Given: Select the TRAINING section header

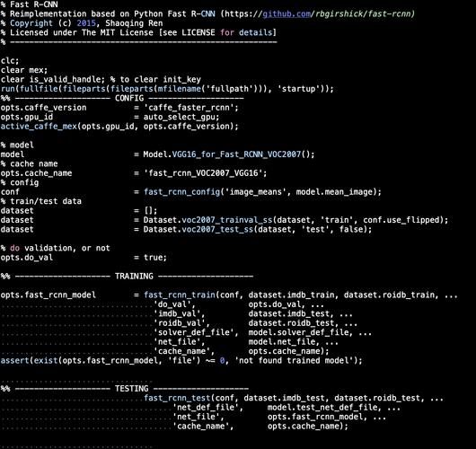Looking at the screenshot, I should click(134, 277).
